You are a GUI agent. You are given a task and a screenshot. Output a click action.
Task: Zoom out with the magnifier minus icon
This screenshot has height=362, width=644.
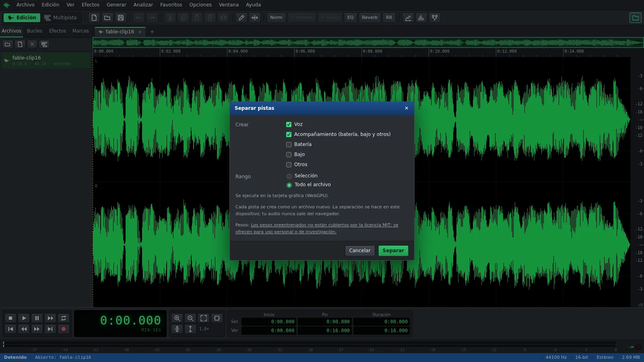190,318
